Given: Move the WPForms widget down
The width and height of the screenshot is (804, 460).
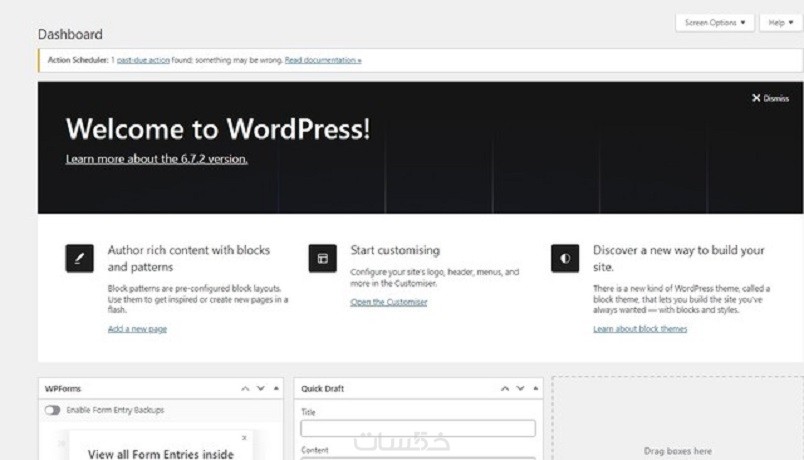Looking at the screenshot, I should pos(260,388).
